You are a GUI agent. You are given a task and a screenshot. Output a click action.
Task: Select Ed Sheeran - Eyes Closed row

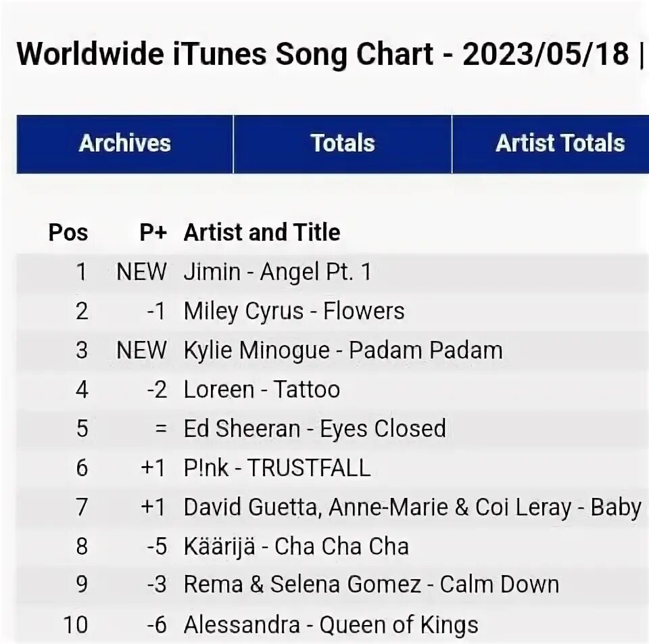[x=333, y=429]
